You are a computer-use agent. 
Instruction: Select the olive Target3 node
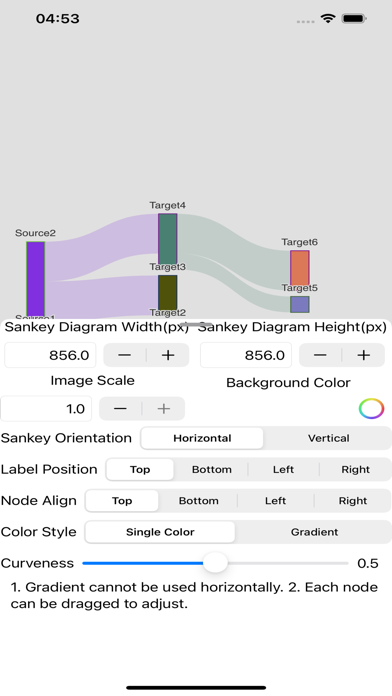click(x=168, y=293)
